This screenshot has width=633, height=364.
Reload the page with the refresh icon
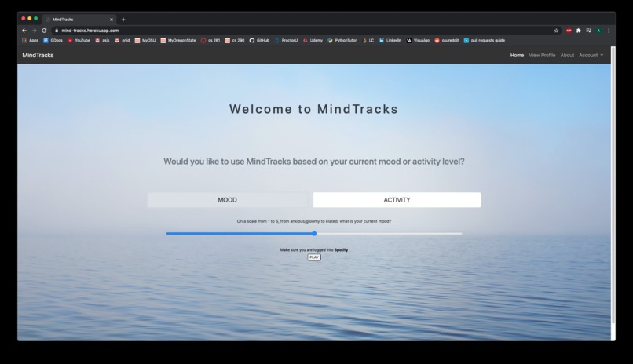44,31
